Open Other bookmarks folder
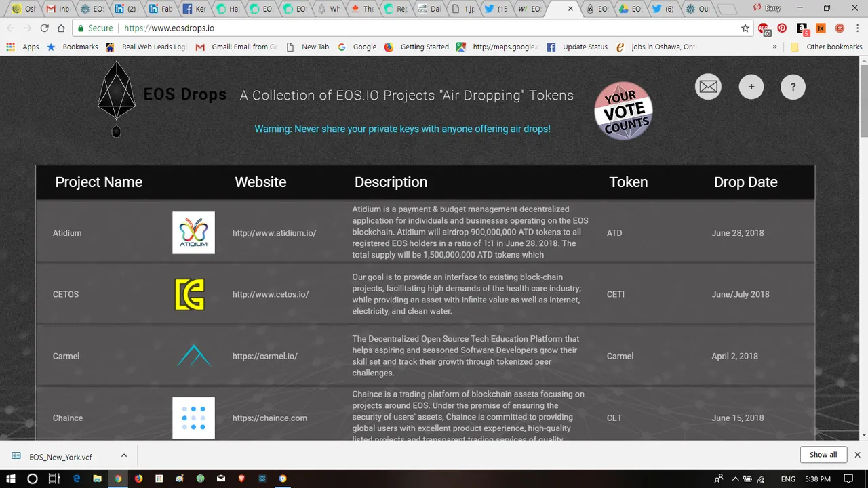The height and width of the screenshot is (488, 868). coord(826,47)
